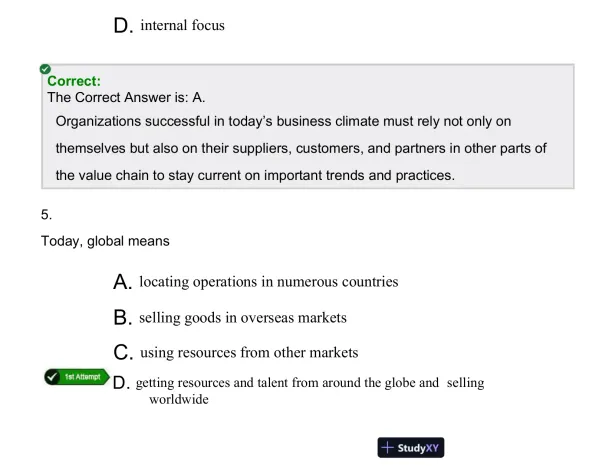Click the green checkmark icon above Correct
Screen dimensions: 612x473
[46, 70]
